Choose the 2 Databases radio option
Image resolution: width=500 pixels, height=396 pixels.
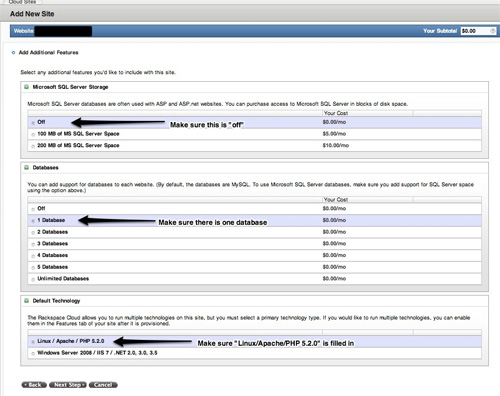(x=33, y=232)
